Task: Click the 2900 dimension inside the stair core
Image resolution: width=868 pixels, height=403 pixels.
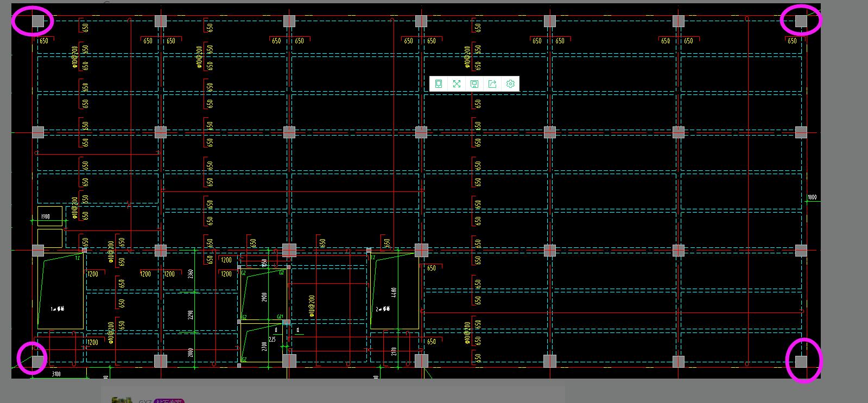Action: (x=264, y=297)
